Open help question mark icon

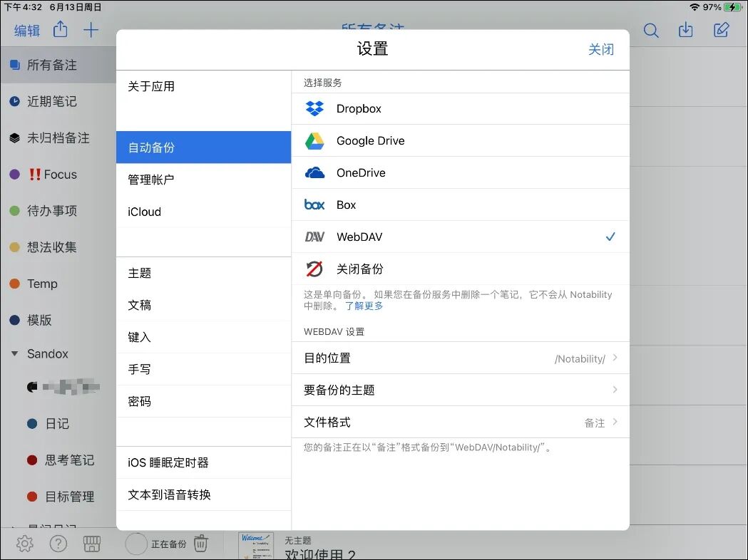click(x=58, y=544)
